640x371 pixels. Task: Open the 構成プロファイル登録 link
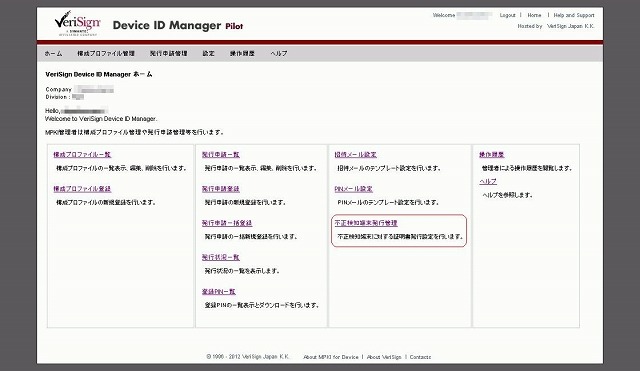(x=82, y=189)
